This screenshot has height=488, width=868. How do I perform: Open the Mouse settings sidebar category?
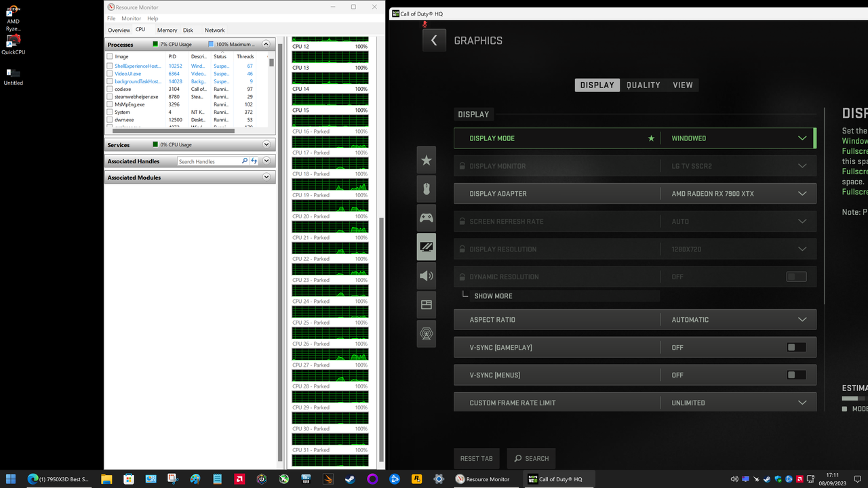427,189
